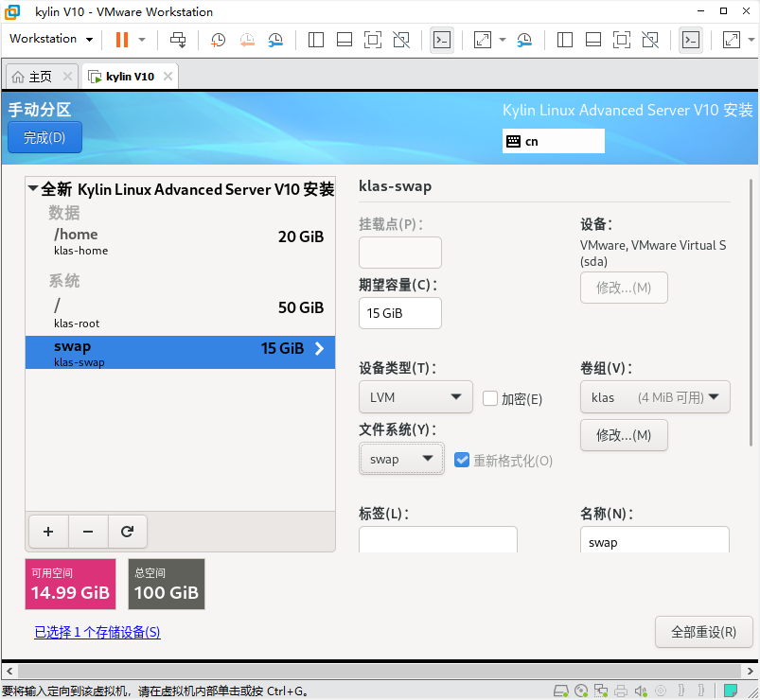Take a snapshot of this virtual machine
760x700 pixels.
click(218, 39)
